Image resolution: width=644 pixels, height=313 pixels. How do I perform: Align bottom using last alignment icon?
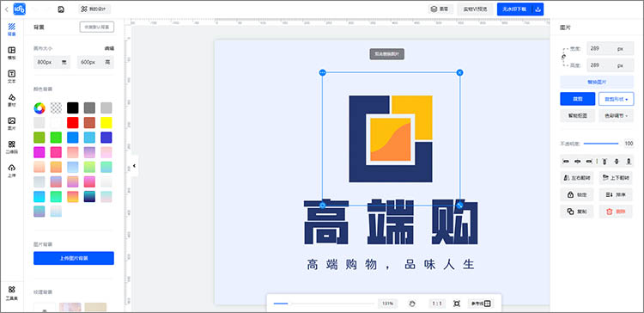[629, 162]
